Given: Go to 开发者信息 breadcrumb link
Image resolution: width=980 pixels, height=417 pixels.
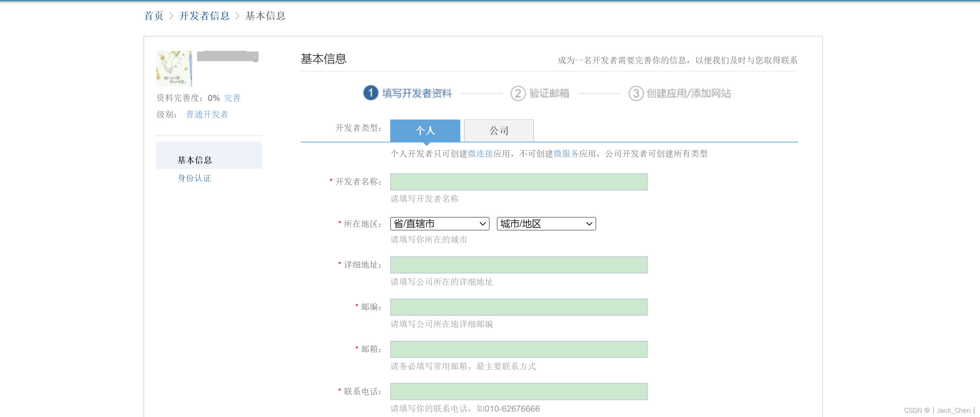Looking at the screenshot, I should click(x=204, y=16).
